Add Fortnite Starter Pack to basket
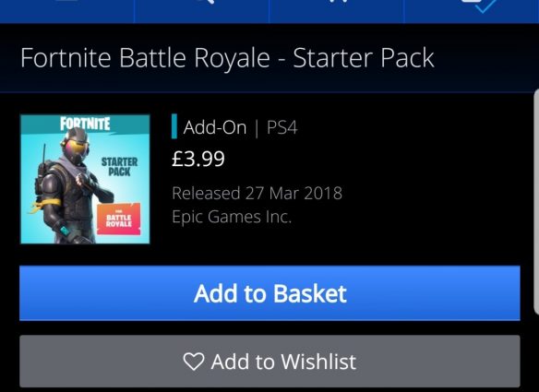539x392 pixels. coord(269,293)
